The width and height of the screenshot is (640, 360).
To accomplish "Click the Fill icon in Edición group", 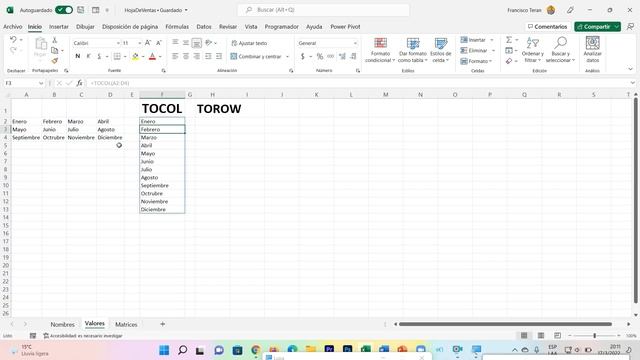I will click(509, 50).
